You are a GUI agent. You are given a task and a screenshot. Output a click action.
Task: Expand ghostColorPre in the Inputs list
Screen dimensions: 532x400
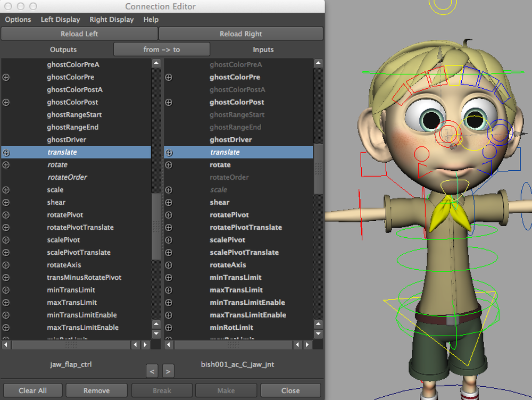click(169, 77)
